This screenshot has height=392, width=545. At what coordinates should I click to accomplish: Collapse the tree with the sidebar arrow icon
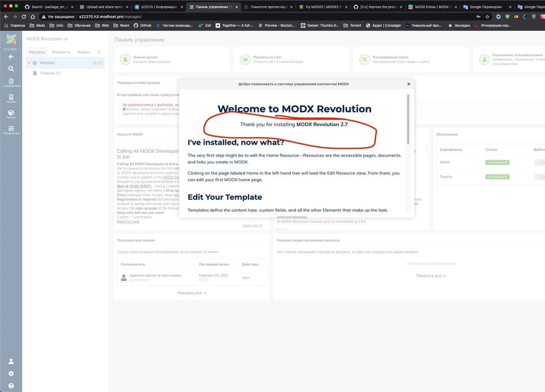click(x=11, y=57)
